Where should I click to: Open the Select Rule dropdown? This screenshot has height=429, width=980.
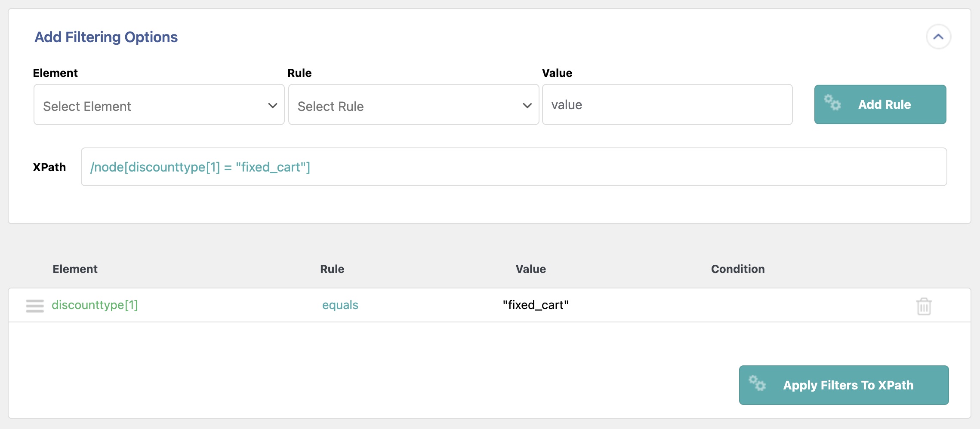(x=413, y=105)
